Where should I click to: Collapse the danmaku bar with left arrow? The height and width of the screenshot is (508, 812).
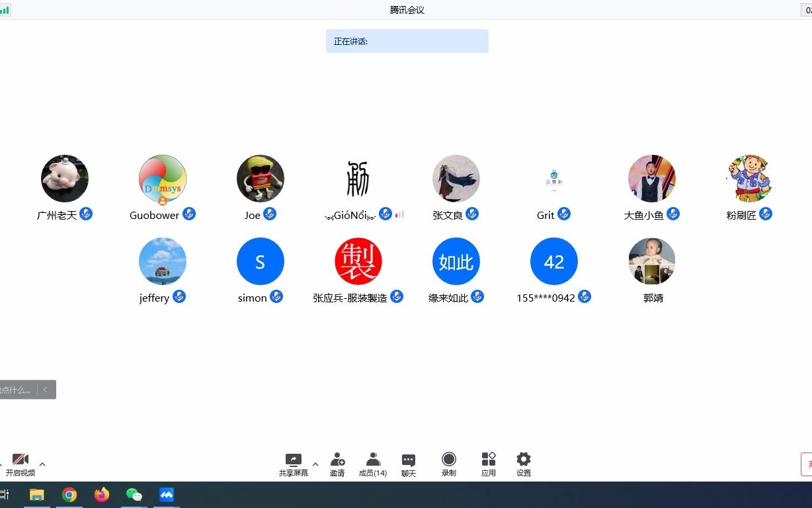point(45,390)
